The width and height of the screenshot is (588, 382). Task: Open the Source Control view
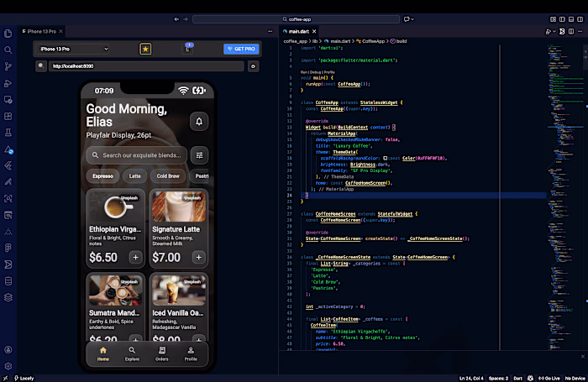coord(8,66)
